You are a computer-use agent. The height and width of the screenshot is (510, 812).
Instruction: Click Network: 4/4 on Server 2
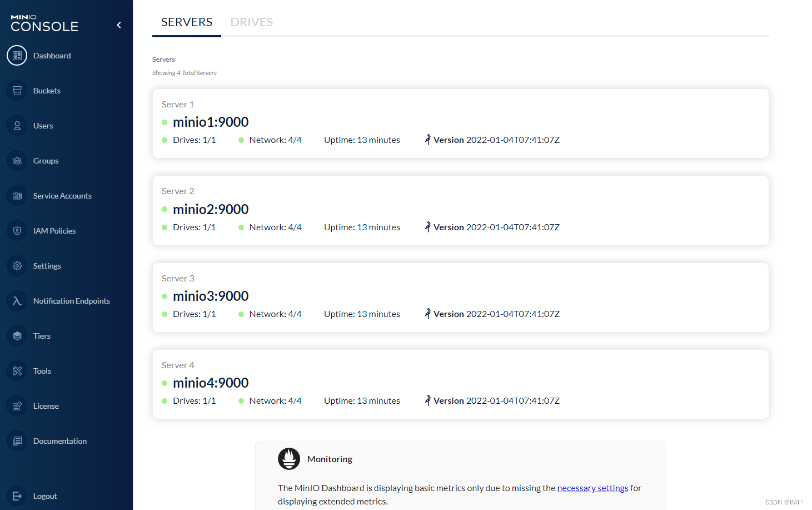276,227
